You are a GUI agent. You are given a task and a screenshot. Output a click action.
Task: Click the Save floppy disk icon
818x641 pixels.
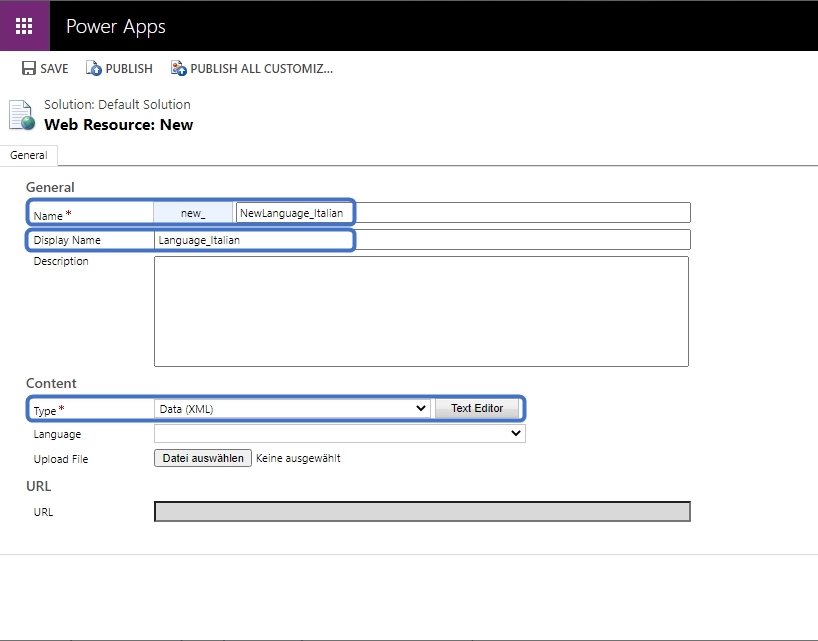coord(29,68)
